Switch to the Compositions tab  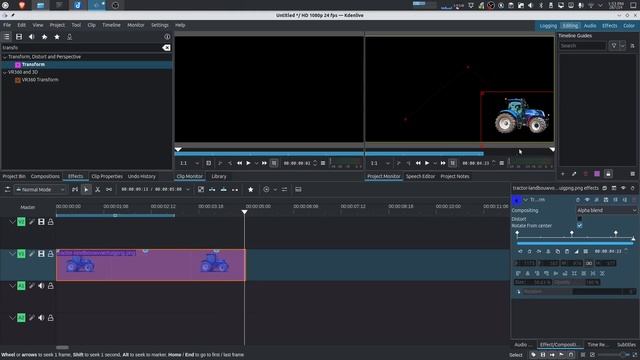click(45, 176)
